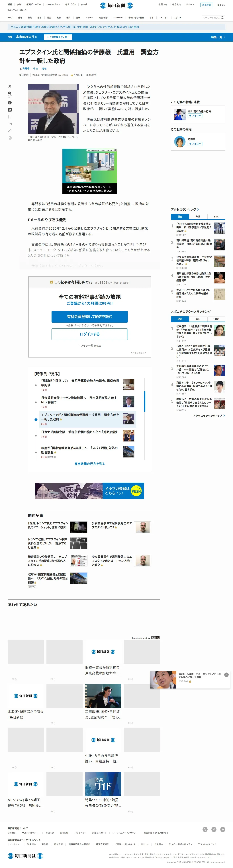Select 現在 tab in スポニチ ranking

(180, 319)
